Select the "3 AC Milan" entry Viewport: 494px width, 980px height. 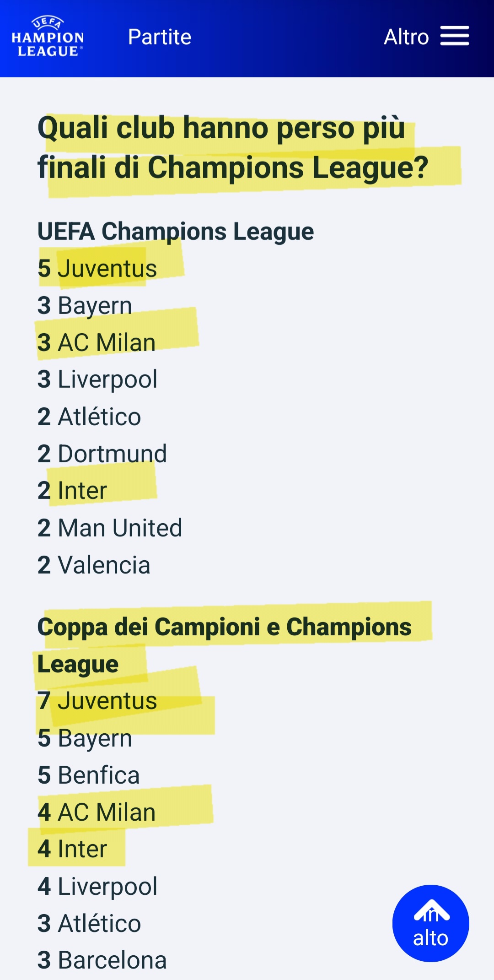(97, 342)
